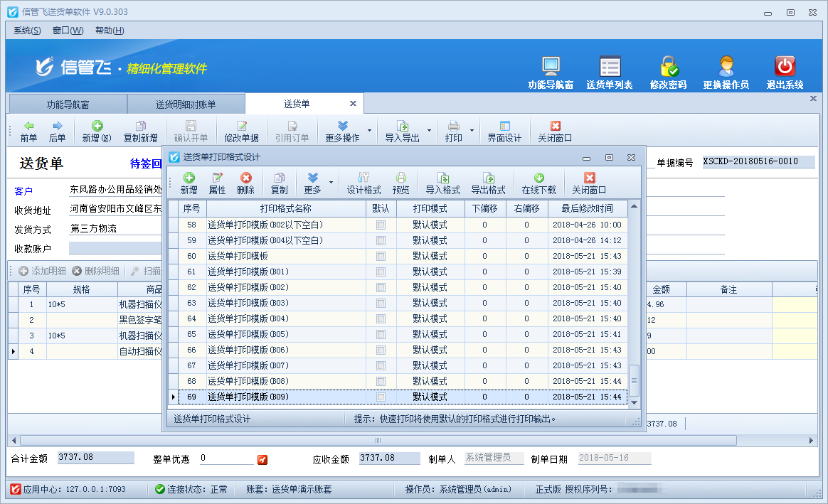Sort by 最后修改时间 column header
The width and height of the screenshot is (828, 504).
pos(587,208)
